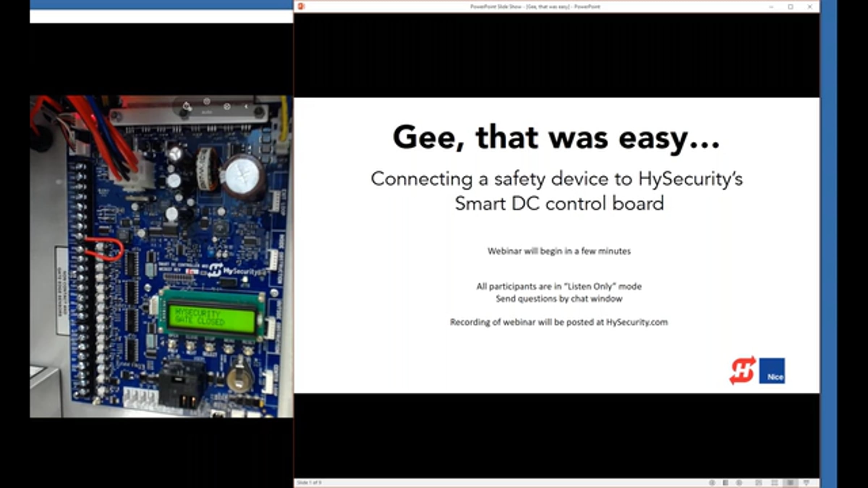Advance to next slide in status bar
This screenshot has width=868, height=488.
click(739, 483)
